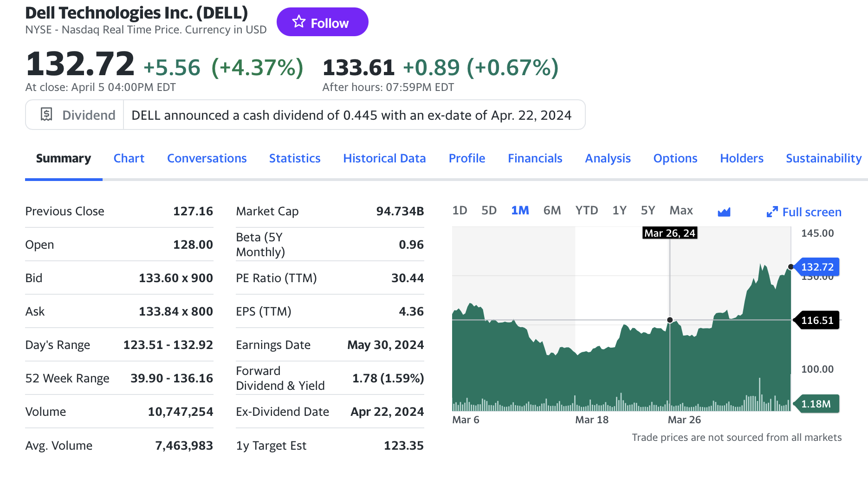Select the blue chart style icon
This screenshot has width=868, height=491.
[x=725, y=212]
